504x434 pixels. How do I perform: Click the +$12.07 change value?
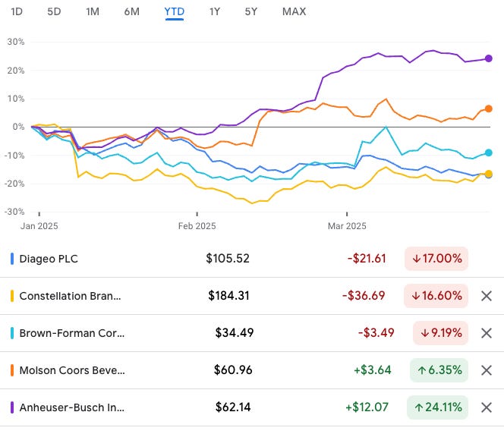[x=367, y=407]
